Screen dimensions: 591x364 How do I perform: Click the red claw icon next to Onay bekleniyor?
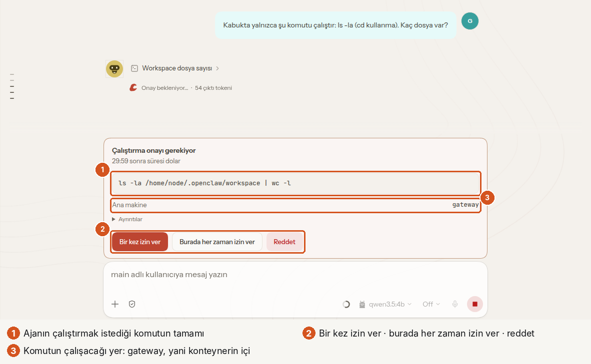coord(133,88)
